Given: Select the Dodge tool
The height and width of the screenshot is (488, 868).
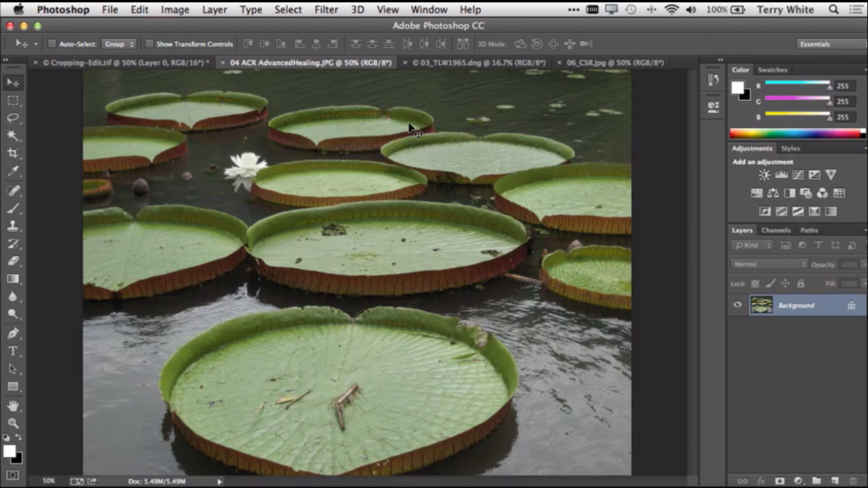Looking at the screenshot, I should click(13, 314).
